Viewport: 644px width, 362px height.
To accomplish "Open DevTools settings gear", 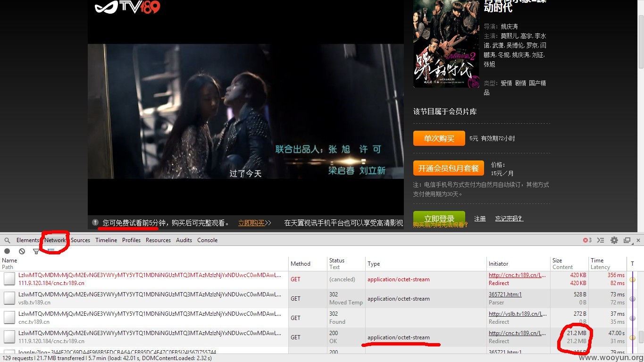I will tap(614, 240).
